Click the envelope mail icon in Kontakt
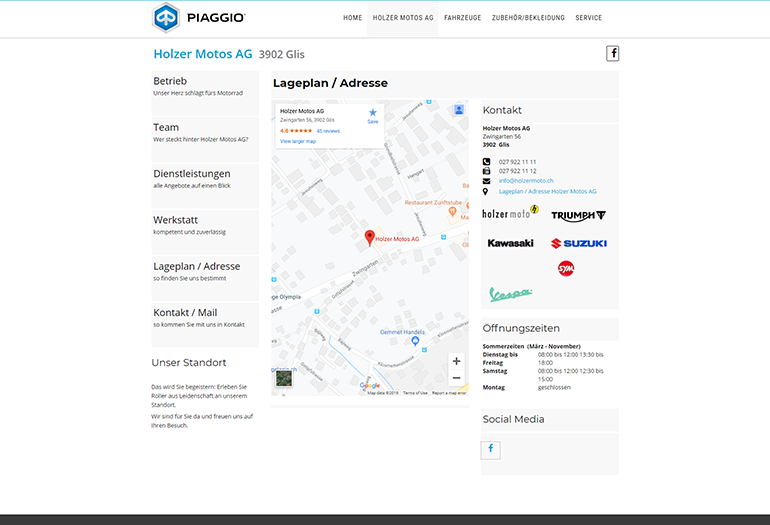Viewport: 770px width, 525px height. point(486,181)
